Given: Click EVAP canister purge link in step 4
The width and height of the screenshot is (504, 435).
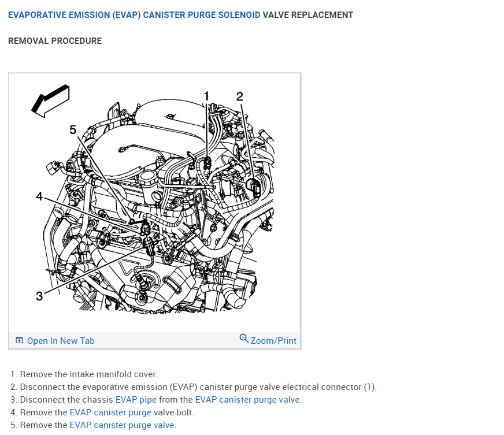Looking at the screenshot, I should [110, 412].
